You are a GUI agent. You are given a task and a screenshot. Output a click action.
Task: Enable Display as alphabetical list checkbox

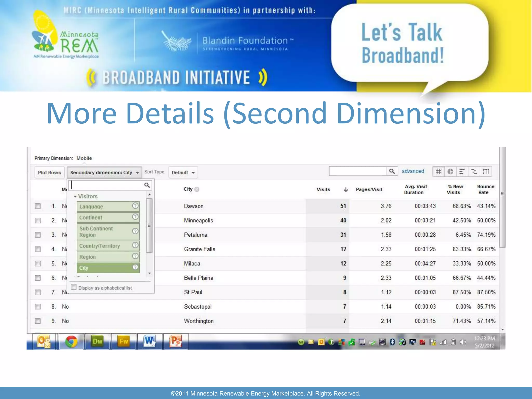pyautogui.click(x=74, y=287)
